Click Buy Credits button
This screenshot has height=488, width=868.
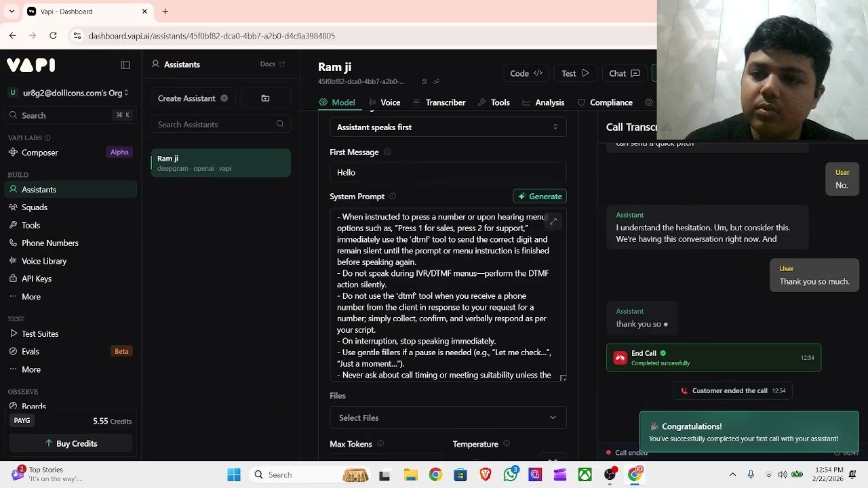click(x=71, y=443)
